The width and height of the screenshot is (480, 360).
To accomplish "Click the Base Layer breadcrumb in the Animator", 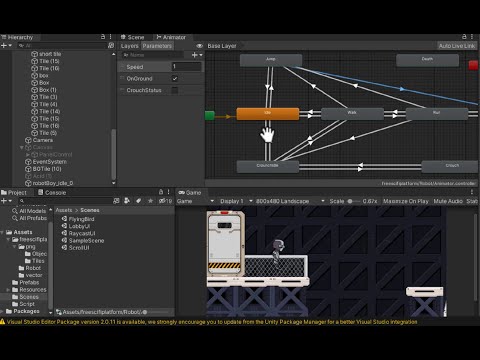I will pos(222,46).
